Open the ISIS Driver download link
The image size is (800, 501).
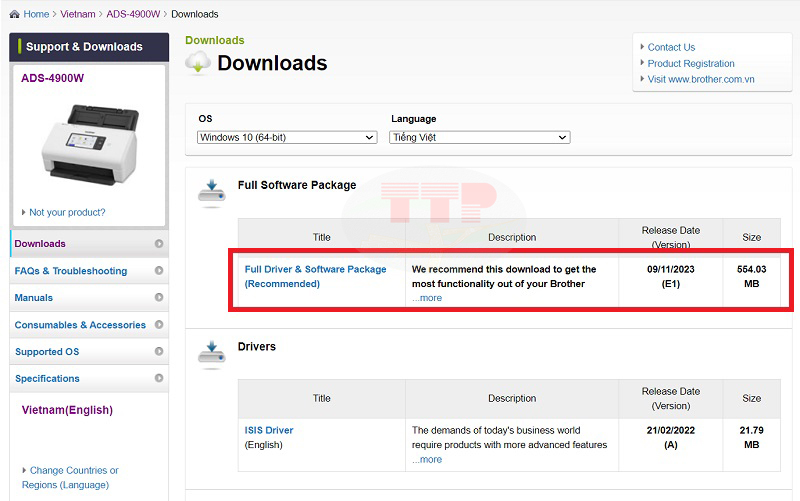click(269, 431)
